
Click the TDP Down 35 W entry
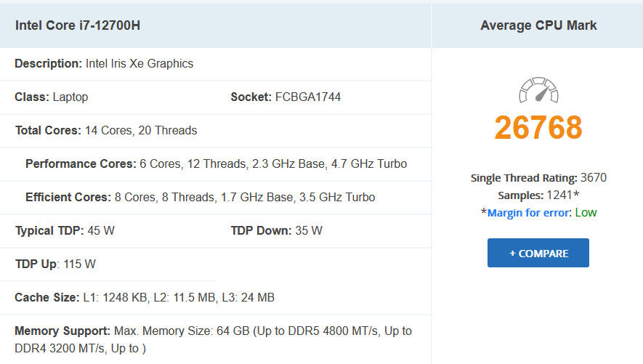click(276, 231)
